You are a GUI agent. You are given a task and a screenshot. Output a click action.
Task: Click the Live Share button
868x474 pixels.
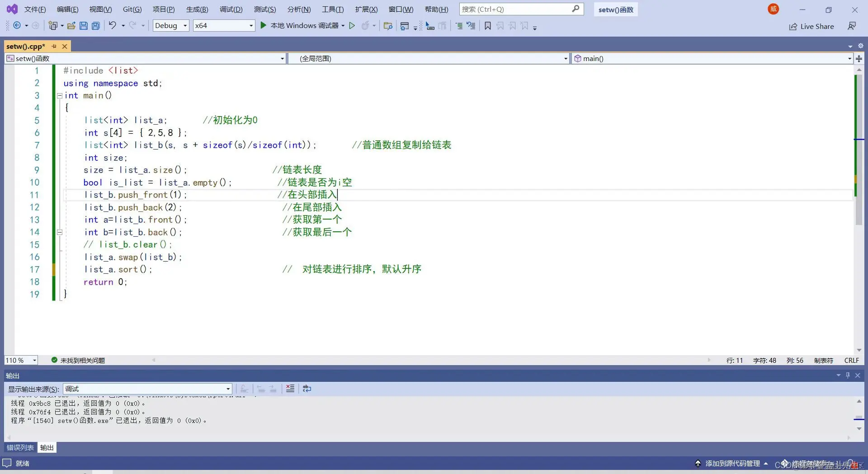pyautogui.click(x=811, y=26)
